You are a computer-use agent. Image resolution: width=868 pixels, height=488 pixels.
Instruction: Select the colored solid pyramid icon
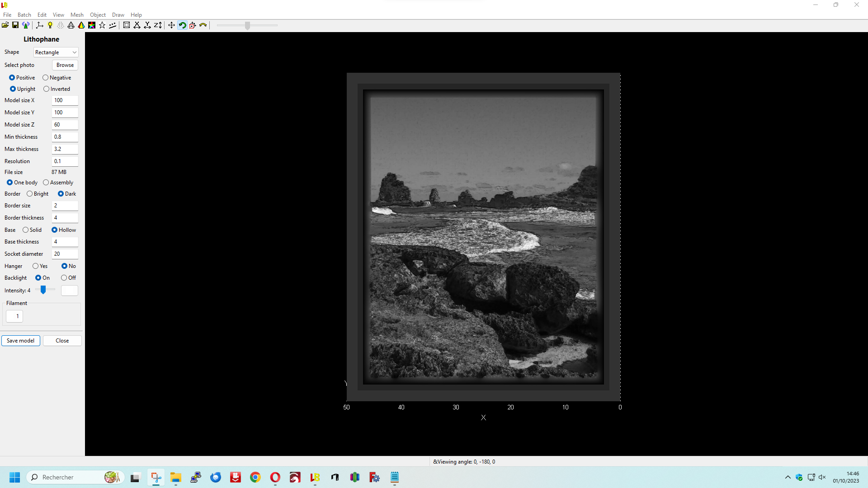81,25
